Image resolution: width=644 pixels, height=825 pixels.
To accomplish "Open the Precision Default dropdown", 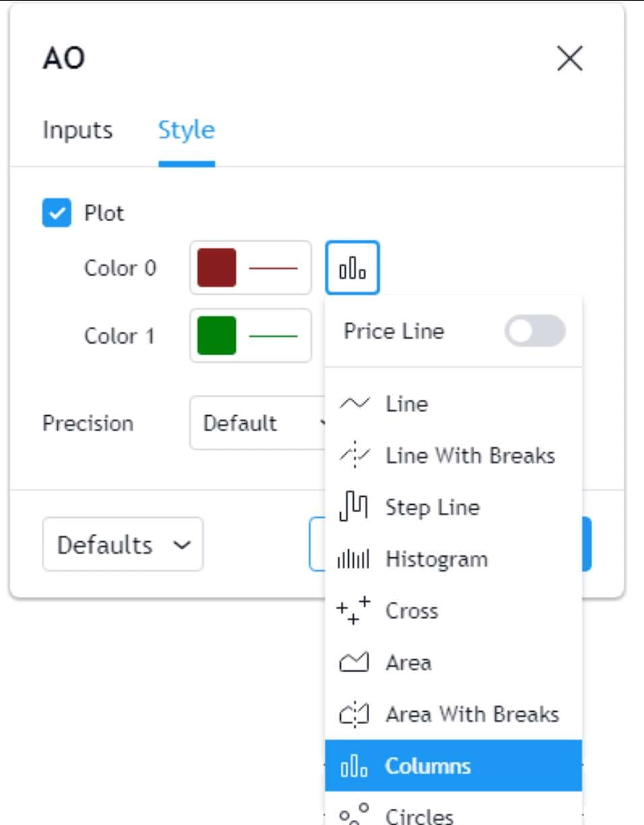I will (259, 423).
